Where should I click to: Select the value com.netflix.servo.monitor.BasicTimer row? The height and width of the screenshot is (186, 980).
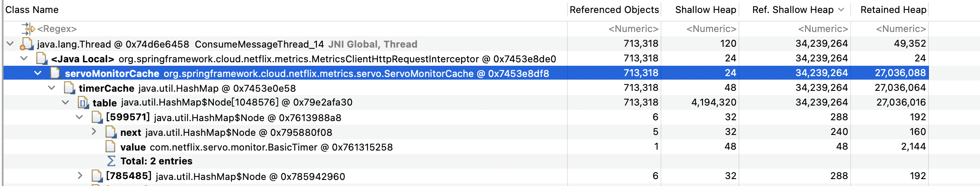pyautogui.click(x=466, y=147)
